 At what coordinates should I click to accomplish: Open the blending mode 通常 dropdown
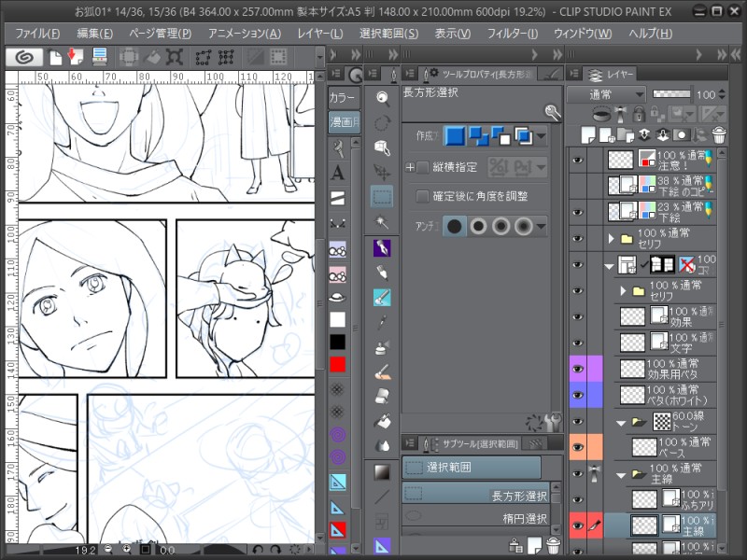(x=606, y=95)
